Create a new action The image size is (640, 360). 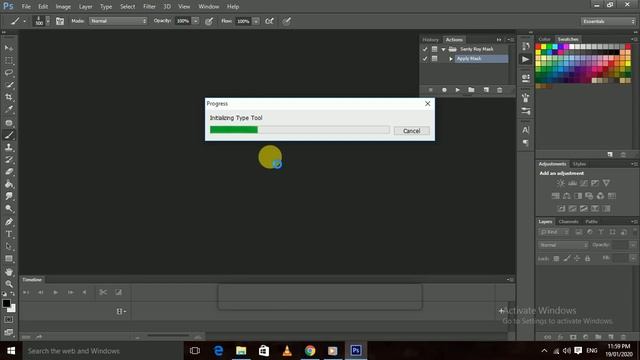tap(486, 90)
